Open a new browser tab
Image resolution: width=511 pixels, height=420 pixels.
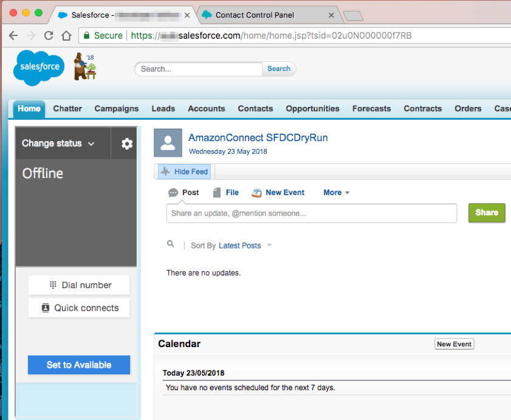click(x=353, y=16)
